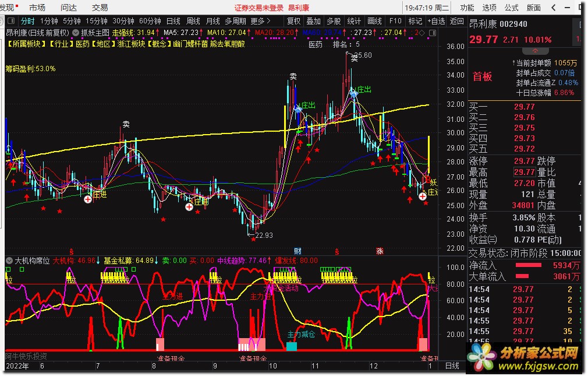Click the 最低 value 27.20
This screenshot has width=588, height=376.
[524, 183]
